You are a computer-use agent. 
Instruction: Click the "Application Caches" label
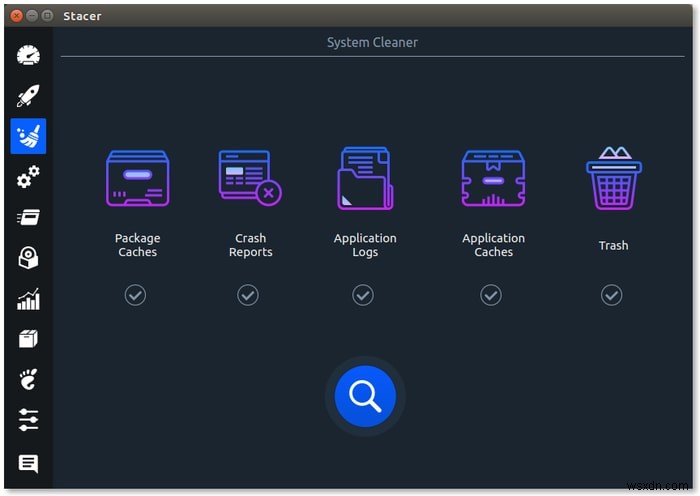[493, 245]
